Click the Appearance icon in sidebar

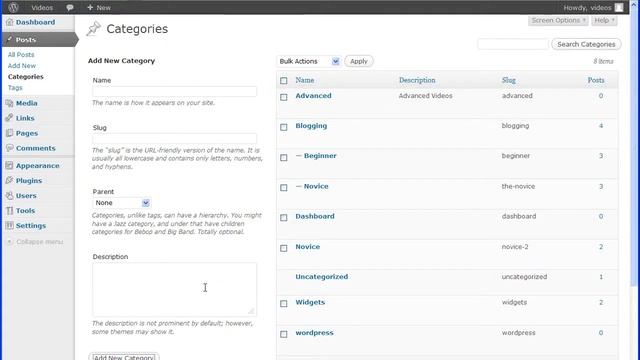[x=9, y=165]
